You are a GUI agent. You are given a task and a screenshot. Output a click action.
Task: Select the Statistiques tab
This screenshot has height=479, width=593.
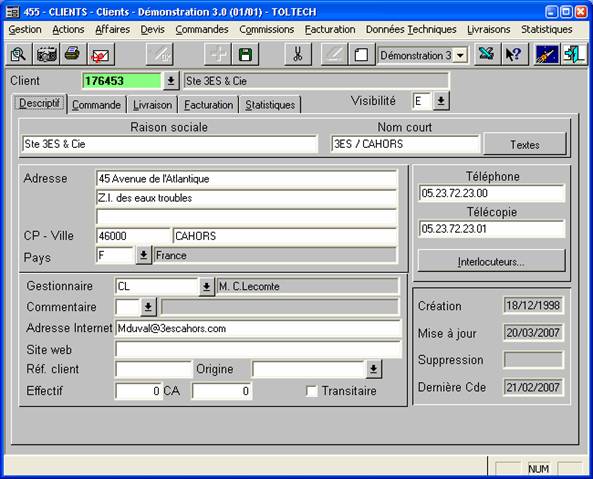pyautogui.click(x=270, y=105)
